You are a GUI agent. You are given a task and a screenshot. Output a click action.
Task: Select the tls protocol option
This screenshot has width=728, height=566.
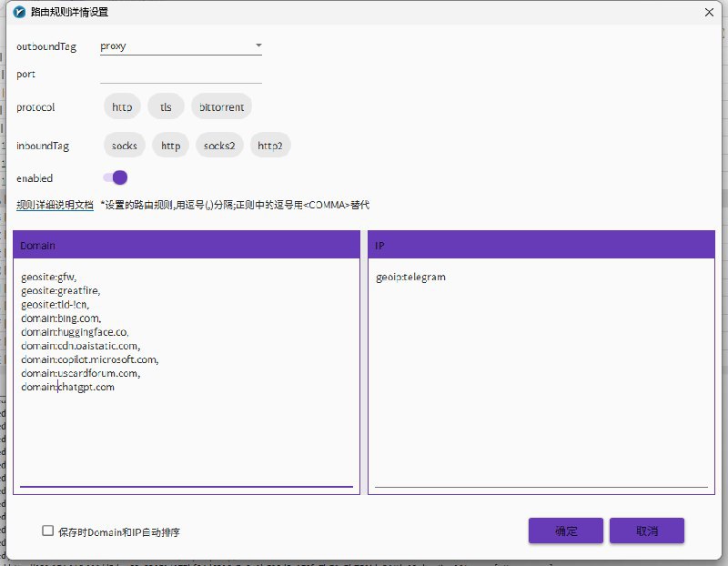click(165, 106)
